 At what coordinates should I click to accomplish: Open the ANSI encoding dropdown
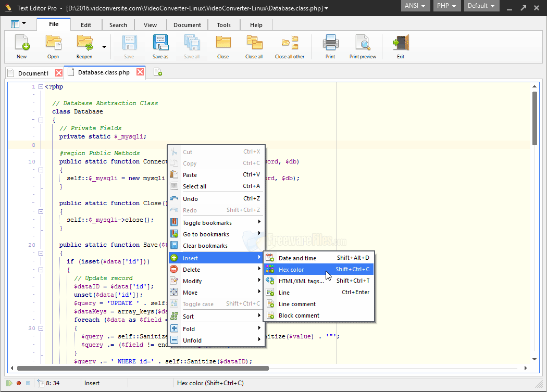[414, 6]
